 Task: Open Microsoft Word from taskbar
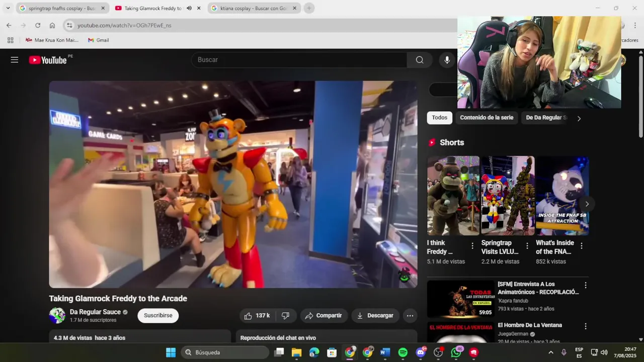[385, 352]
